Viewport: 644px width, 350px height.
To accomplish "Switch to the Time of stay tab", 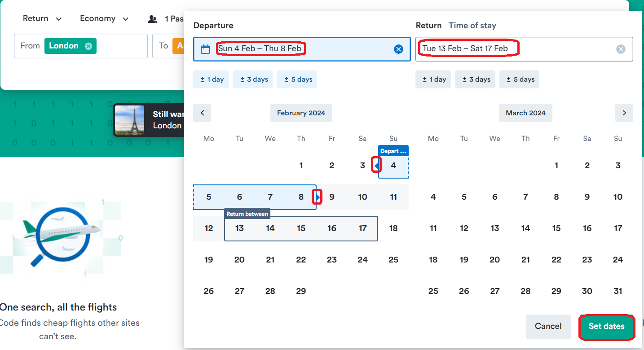I will point(472,26).
